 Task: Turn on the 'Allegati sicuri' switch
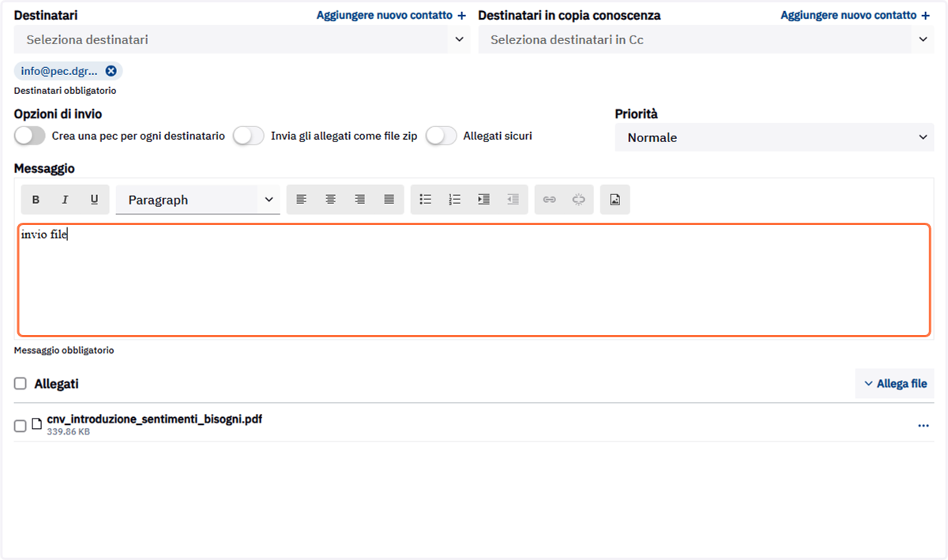[x=441, y=136]
